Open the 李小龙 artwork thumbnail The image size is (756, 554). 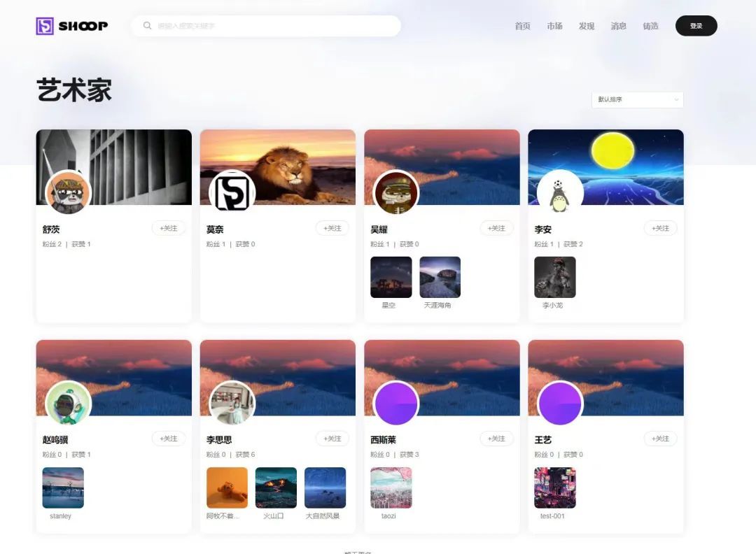555,277
